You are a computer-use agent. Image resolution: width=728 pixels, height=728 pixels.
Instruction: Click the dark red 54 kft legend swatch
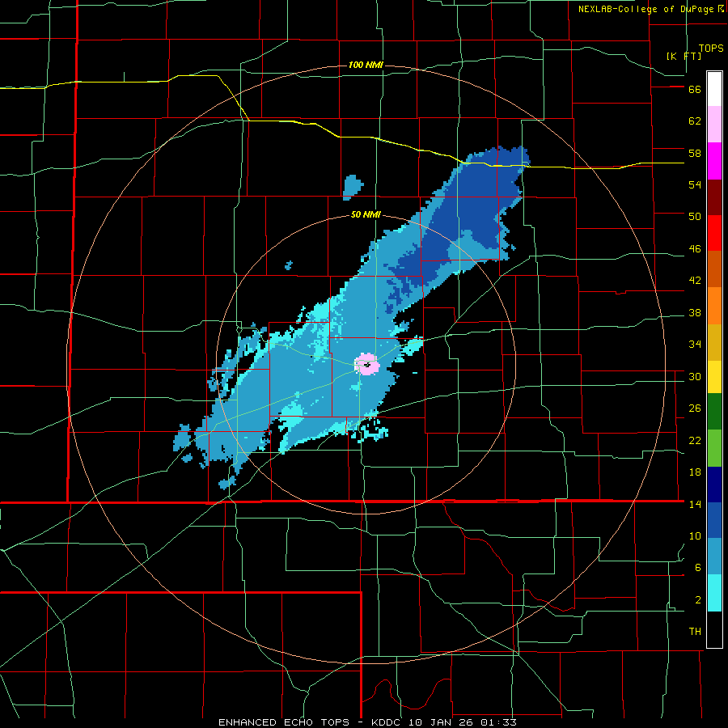(714, 197)
